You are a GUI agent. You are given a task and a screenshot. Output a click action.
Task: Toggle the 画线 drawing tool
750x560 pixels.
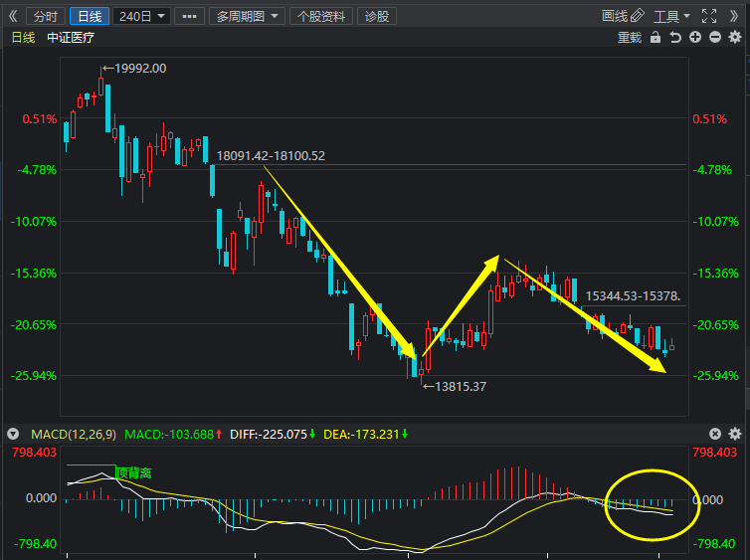click(623, 16)
